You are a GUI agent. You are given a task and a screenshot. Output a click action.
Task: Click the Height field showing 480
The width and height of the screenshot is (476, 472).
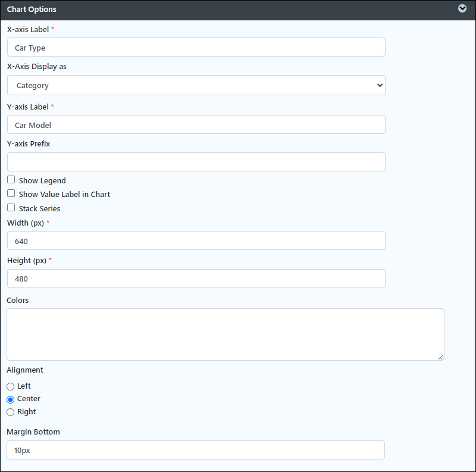pyautogui.click(x=196, y=279)
